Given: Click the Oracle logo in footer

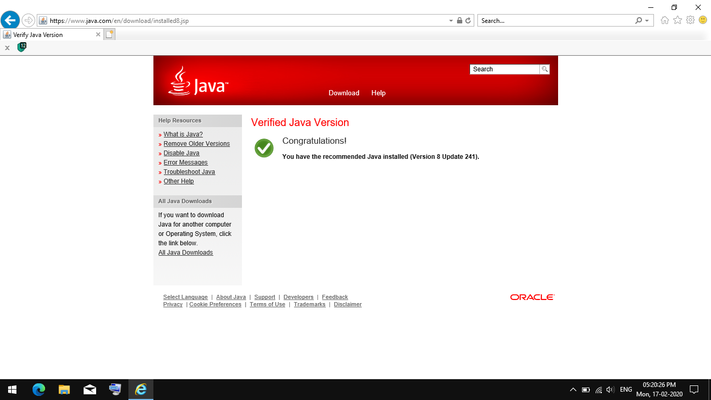Looking at the screenshot, I should click(532, 297).
